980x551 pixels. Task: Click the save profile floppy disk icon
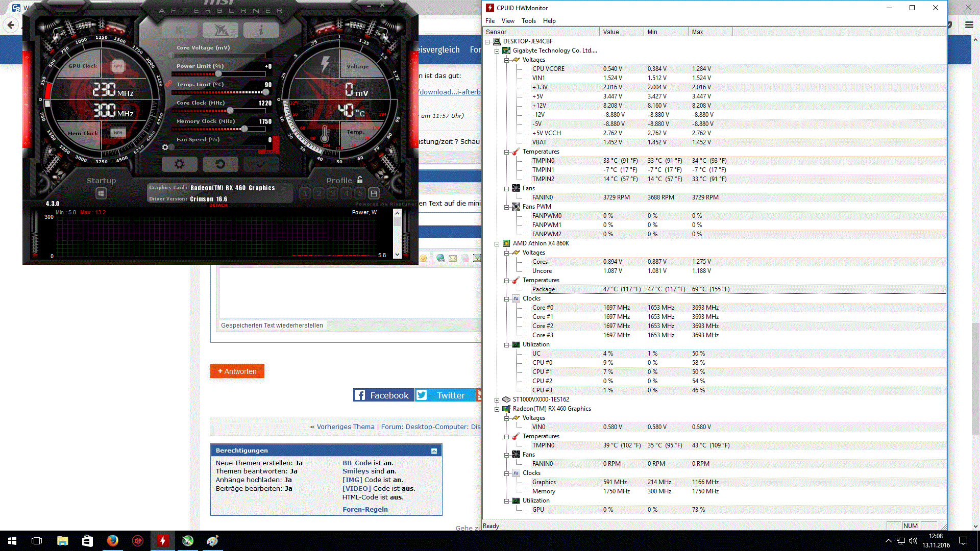tap(374, 193)
